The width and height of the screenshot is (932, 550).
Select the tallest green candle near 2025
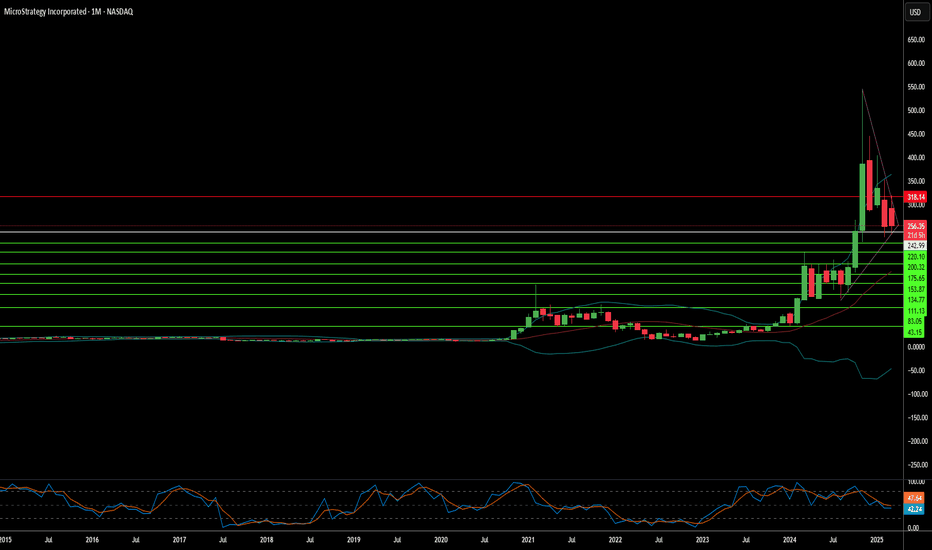point(862,196)
